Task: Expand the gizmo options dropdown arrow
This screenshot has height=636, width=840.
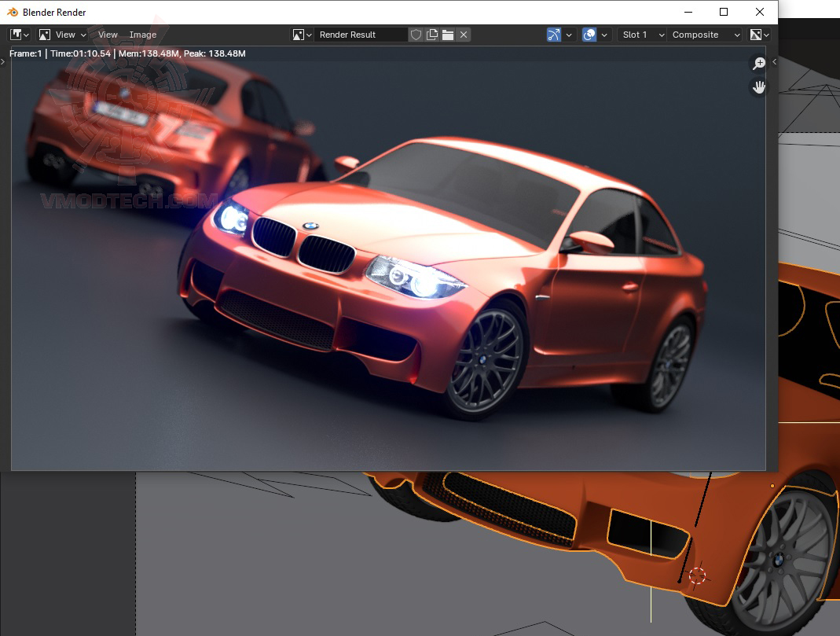Action: tap(569, 35)
